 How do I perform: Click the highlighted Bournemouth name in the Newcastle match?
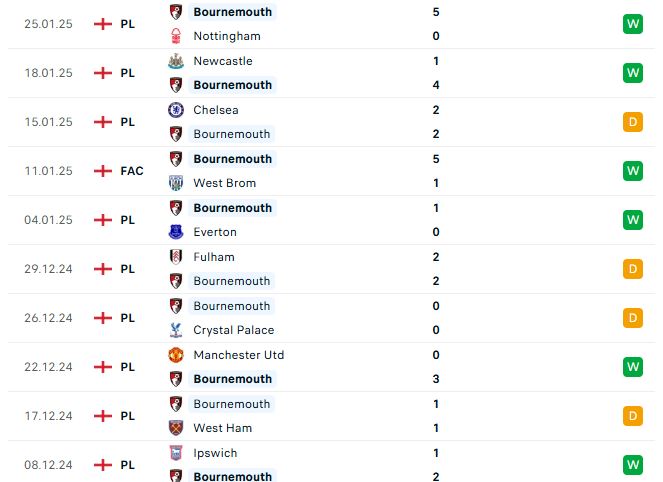click(233, 85)
